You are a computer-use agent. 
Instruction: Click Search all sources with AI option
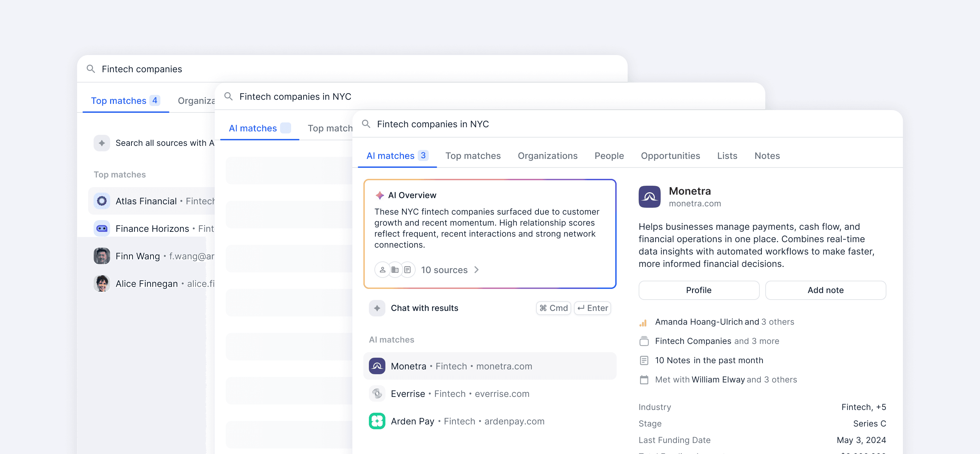[x=160, y=143]
